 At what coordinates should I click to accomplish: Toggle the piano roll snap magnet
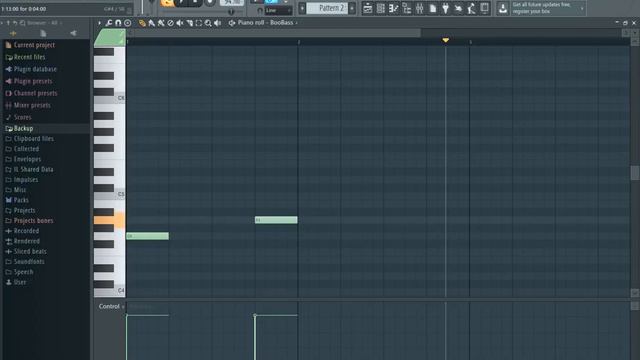[x=118, y=23]
